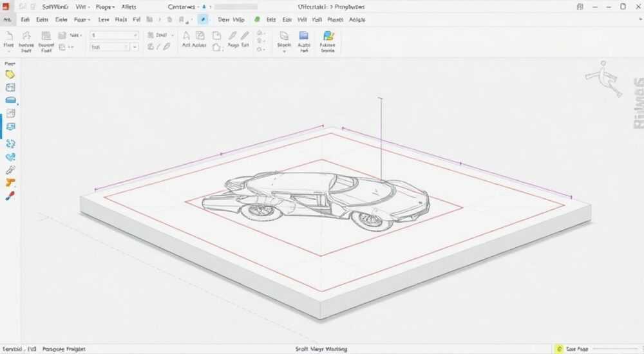
Task: Click the blue heart-shaped sidebar icon
Action: (10, 157)
